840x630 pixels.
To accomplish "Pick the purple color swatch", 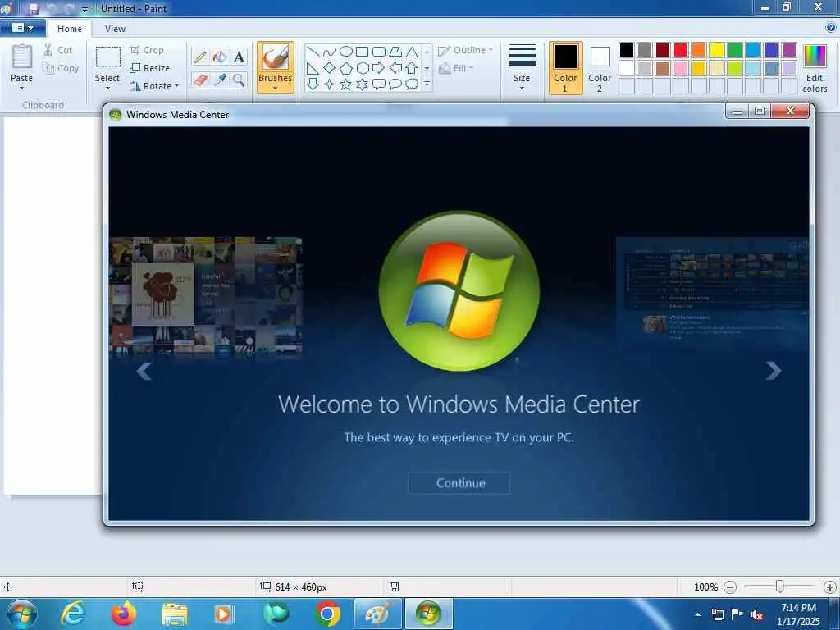I will pyautogui.click(x=789, y=50).
